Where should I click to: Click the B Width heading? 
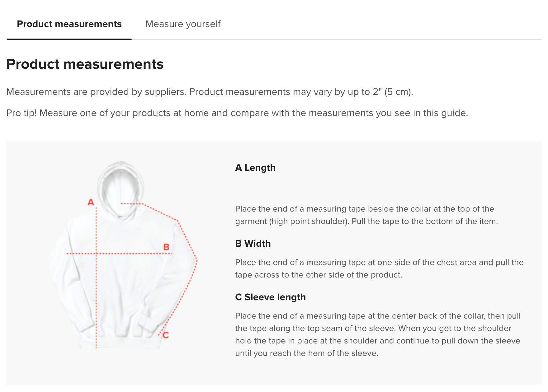253,244
